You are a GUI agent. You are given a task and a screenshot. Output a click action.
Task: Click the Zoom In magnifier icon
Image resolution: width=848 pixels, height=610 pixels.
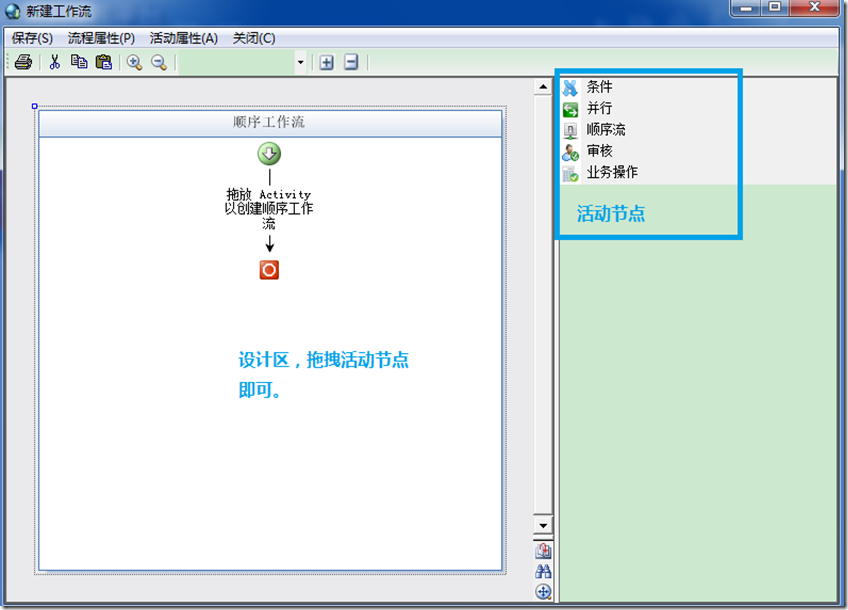[x=134, y=63]
